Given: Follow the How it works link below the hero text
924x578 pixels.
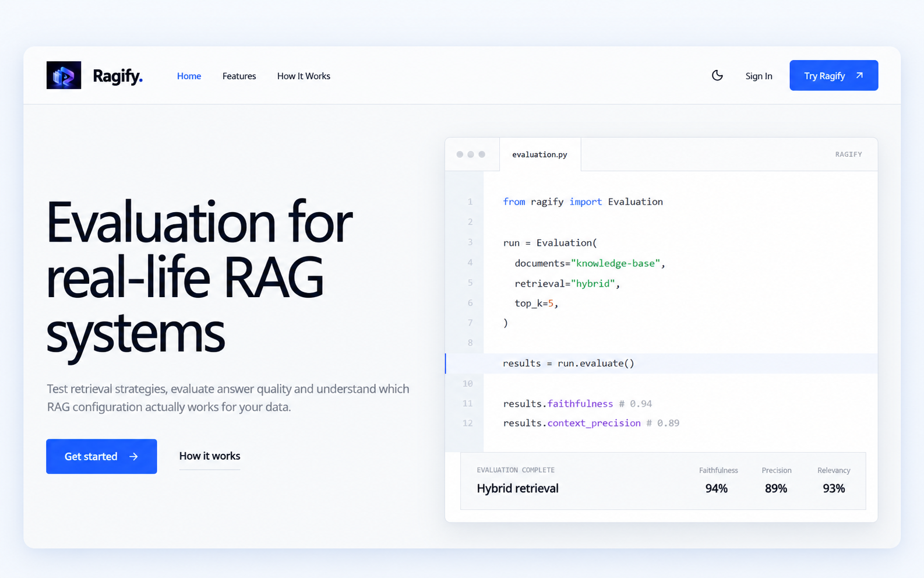Looking at the screenshot, I should (x=210, y=456).
